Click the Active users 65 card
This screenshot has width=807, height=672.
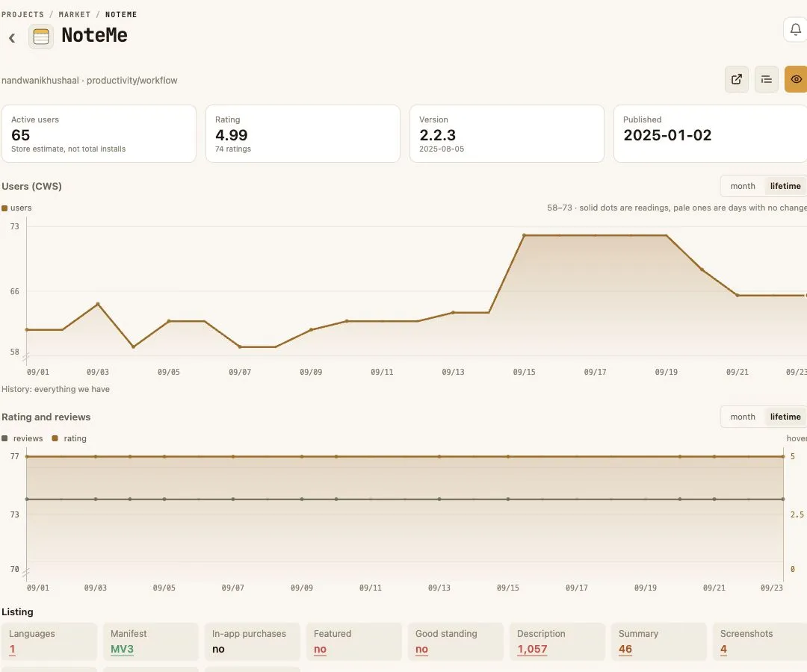(99, 134)
